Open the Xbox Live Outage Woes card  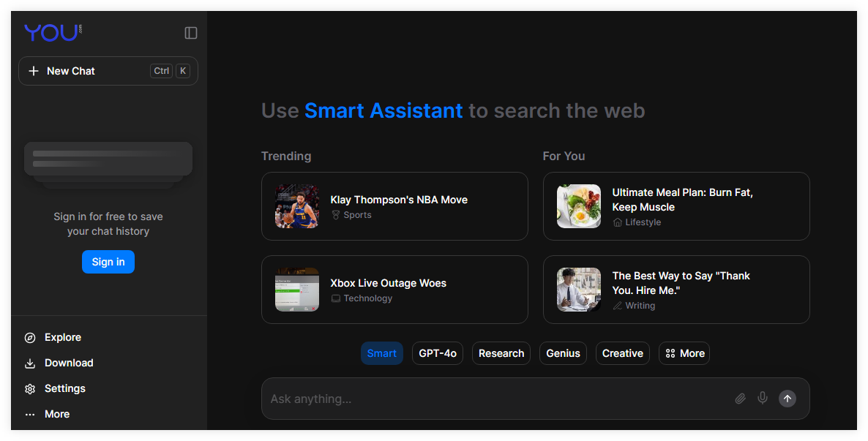coord(394,290)
